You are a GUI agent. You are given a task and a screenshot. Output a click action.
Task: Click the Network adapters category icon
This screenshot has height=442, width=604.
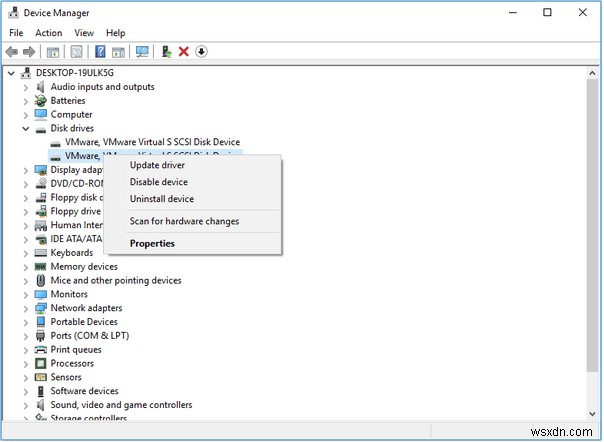tap(40, 308)
